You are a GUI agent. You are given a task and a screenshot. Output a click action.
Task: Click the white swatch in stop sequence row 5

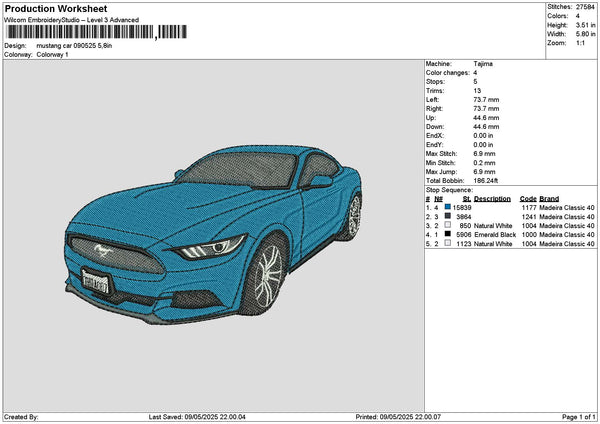click(x=447, y=243)
